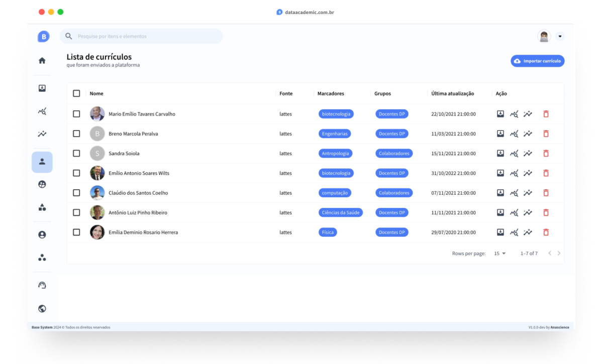Viewport: 603px width, 364px height.
Task: Download Sandra Soiola's curriculum
Action: 500,153
